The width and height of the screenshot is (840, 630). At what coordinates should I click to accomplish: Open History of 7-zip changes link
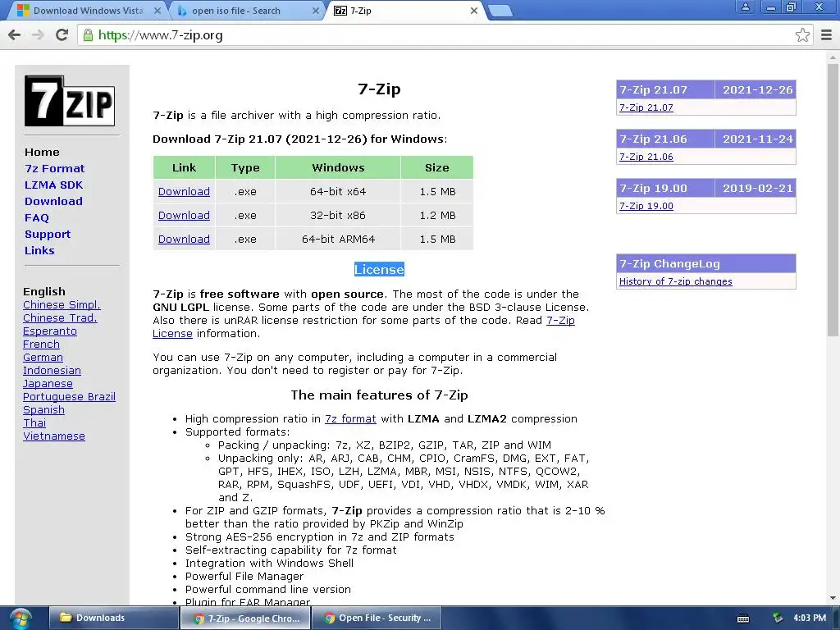tap(676, 282)
